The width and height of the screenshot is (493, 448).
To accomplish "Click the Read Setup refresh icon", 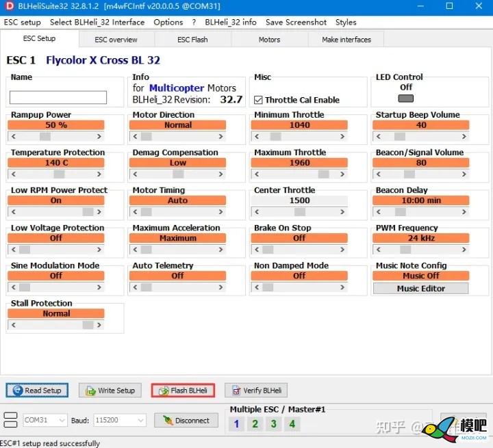I will (18, 390).
